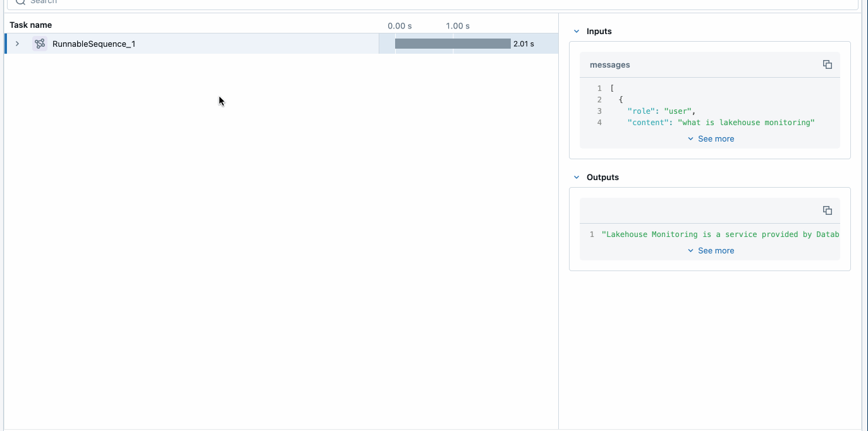Expand the RunnableSequence_1 row chevron
The height and width of the screenshot is (431, 868).
coord(17,44)
